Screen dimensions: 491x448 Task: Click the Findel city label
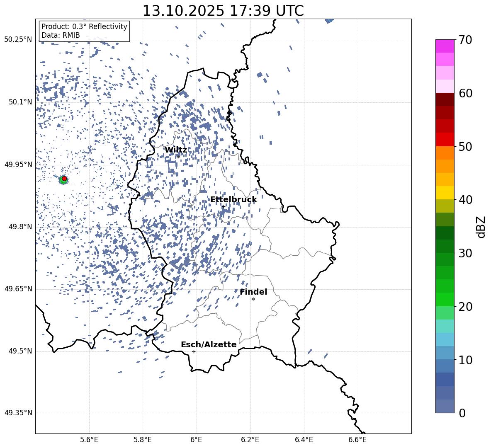point(253,292)
